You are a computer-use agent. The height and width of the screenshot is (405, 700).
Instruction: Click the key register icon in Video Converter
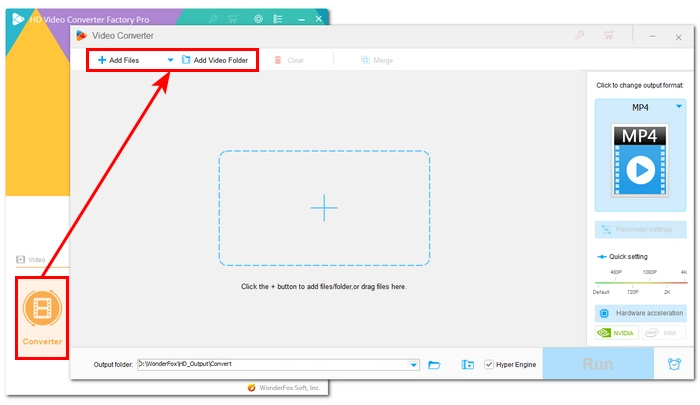(x=579, y=35)
